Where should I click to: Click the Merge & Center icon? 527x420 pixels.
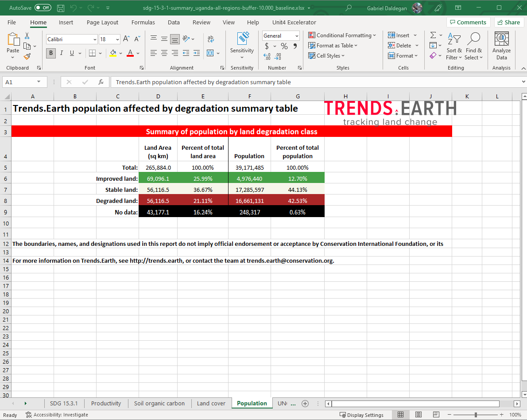tap(210, 53)
